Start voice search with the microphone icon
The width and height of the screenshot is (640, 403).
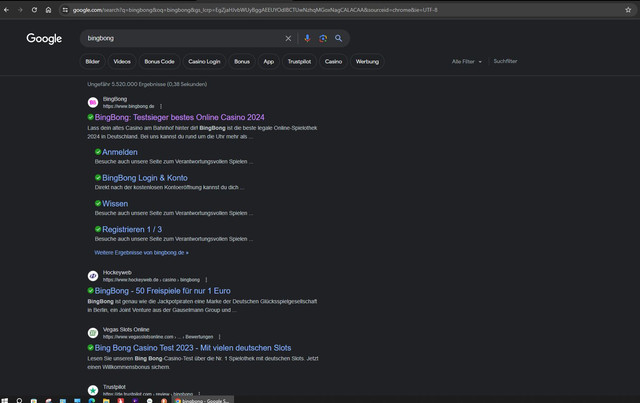[307, 38]
